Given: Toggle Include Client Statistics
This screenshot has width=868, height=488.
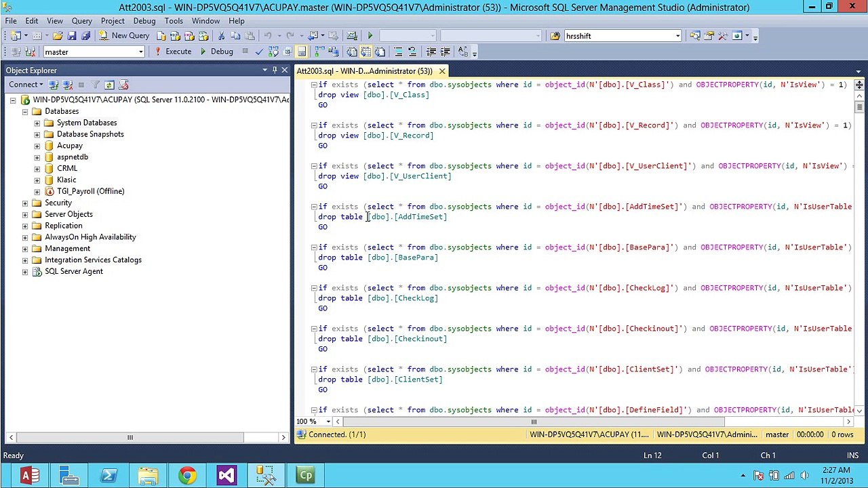Looking at the screenshot, I should click(333, 52).
